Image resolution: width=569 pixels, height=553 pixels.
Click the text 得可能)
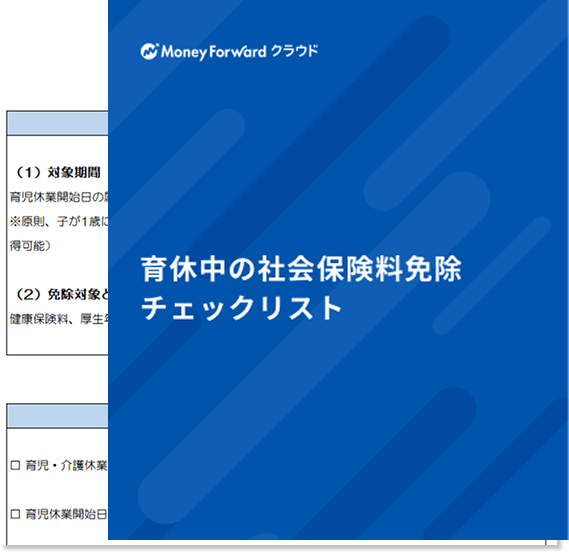(30, 246)
